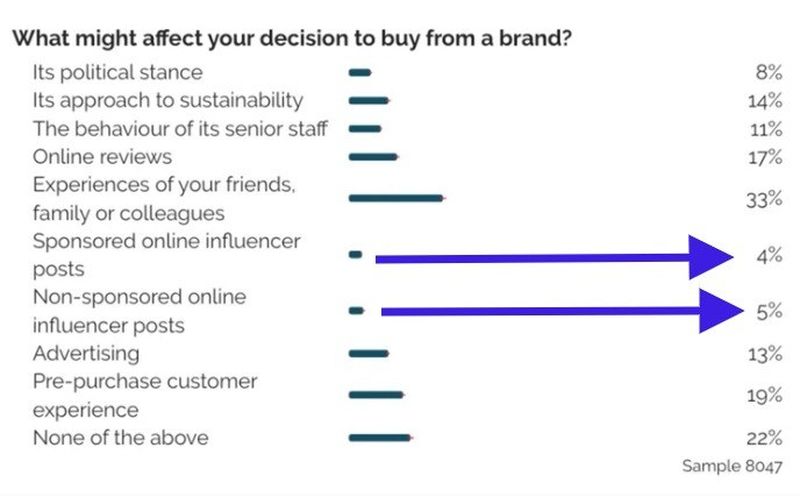
Task: Click the bar for Experiences of your friends
Action: tap(396, 198)
